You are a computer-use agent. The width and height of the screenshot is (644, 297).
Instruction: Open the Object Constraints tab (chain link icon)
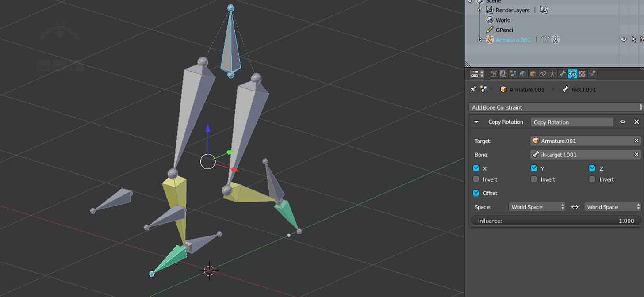(x=543, y=74)
